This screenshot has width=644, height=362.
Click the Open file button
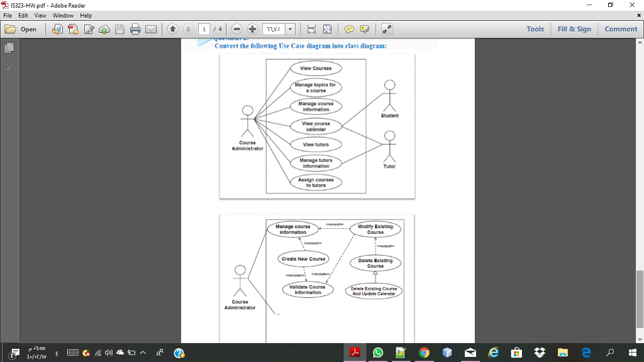[21, 29]
